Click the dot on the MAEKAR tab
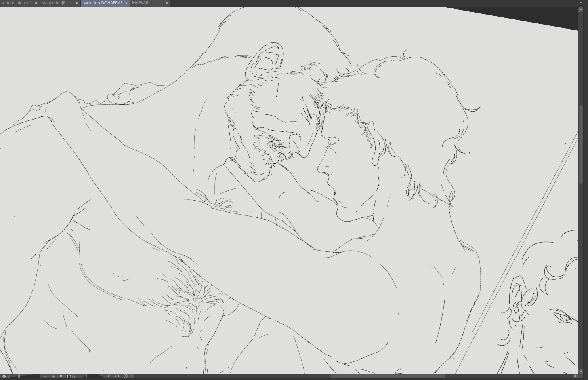The image size is (588, 380). point(166,3)
